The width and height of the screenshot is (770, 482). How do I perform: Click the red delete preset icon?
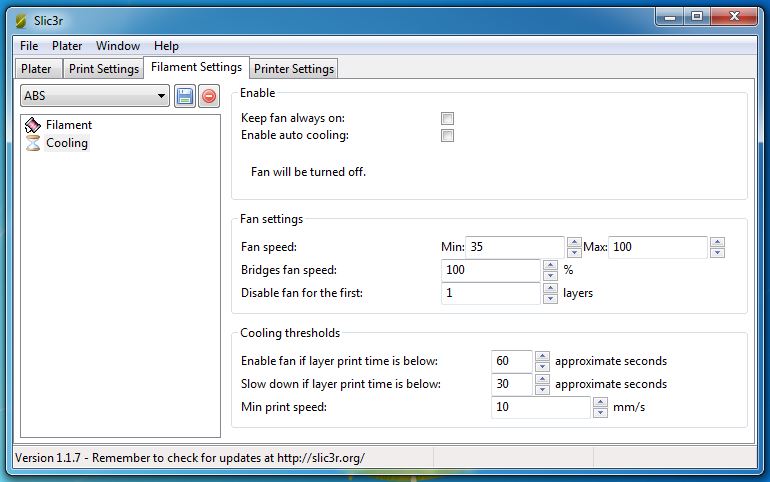pyautogui.click(x=209, y=96)
